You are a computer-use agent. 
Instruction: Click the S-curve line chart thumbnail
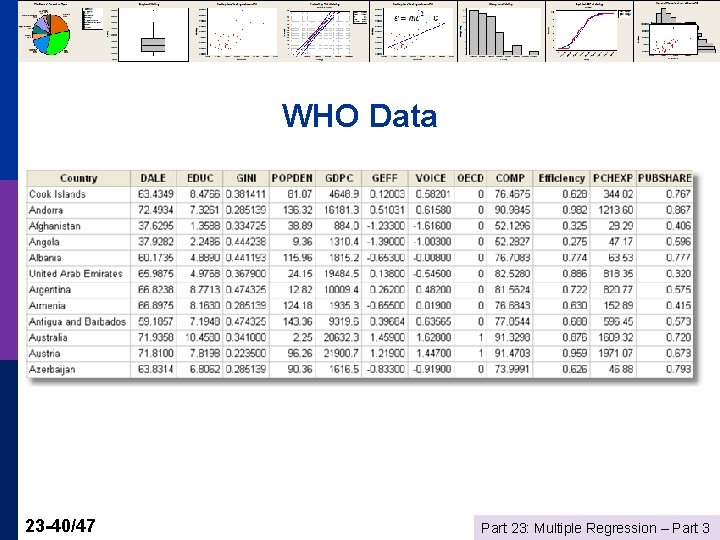point(590,31)
